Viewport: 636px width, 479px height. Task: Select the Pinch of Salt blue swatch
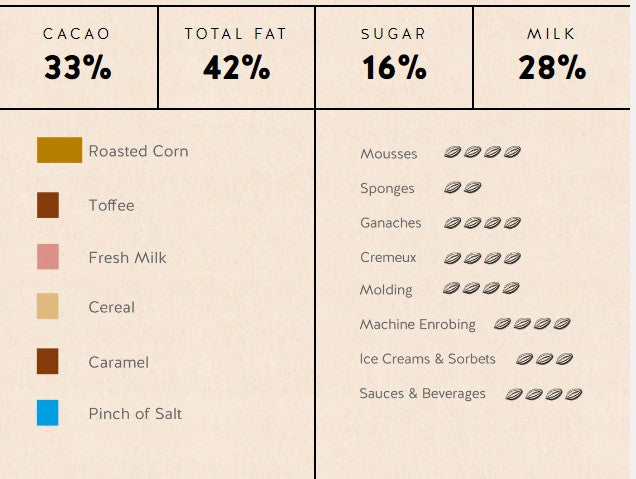point(47,413)
